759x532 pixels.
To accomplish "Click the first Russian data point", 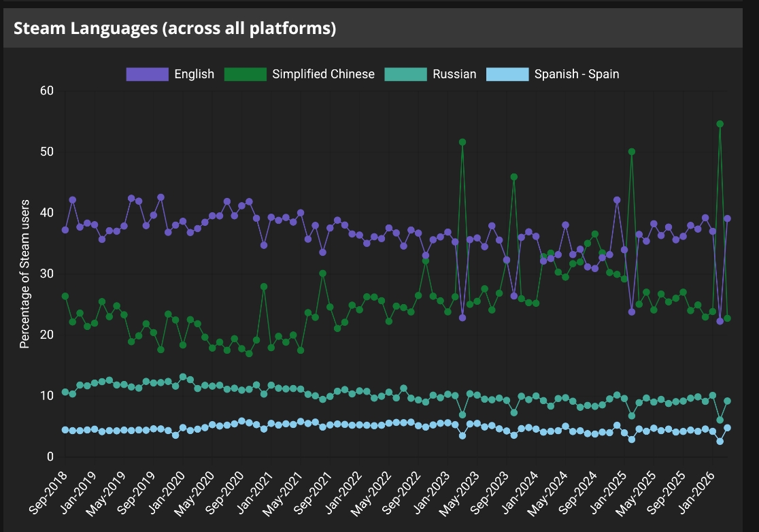I will click(65, 392).
